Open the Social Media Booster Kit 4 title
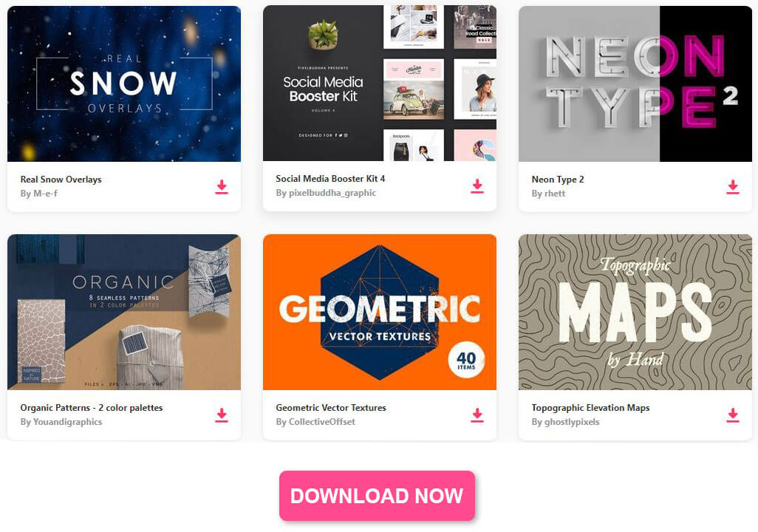Viewport: 758px width, 532px height. click(x=331, y=179)
